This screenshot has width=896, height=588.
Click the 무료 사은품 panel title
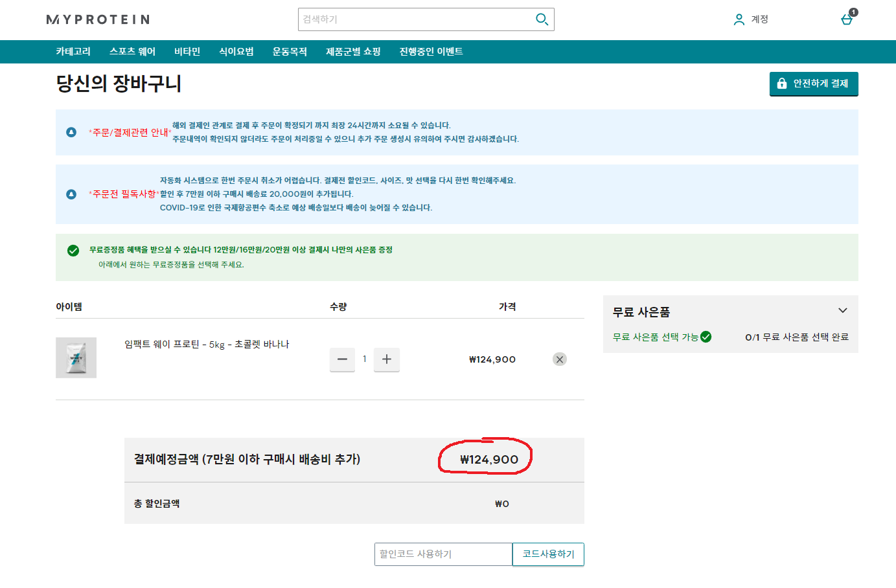pos(641,312)
